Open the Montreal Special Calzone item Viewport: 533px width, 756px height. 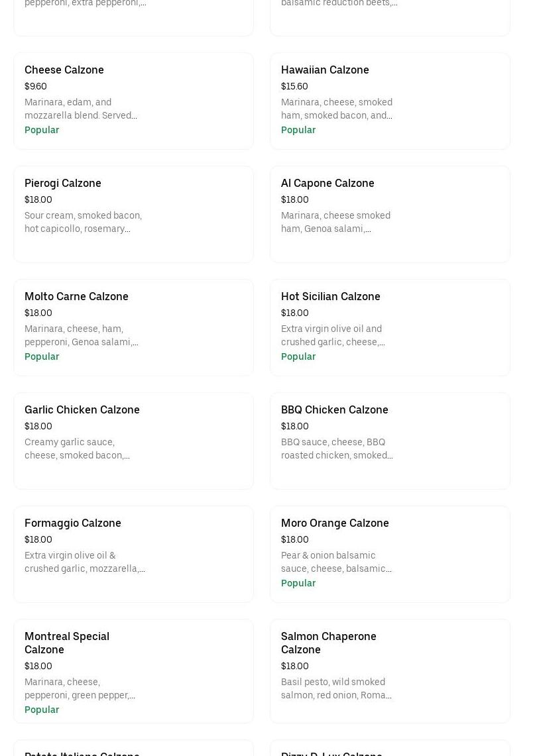pos(67,643)
